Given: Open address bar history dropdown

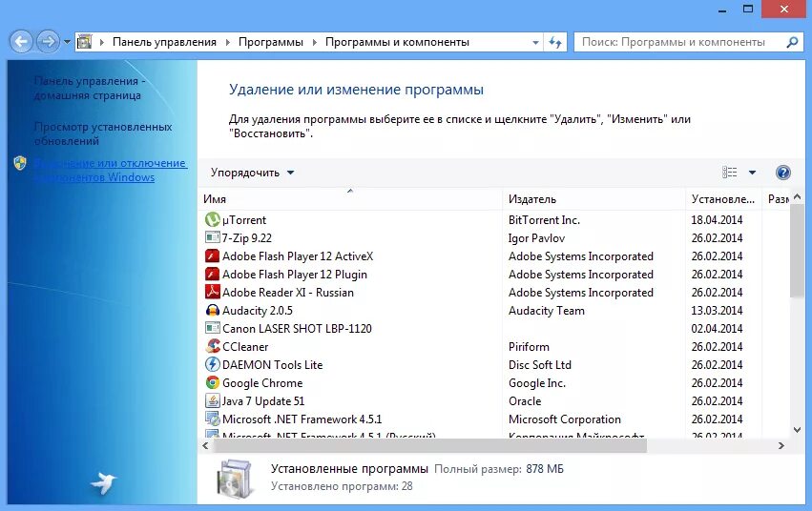Looking at the screenshot, I should tap(535, 42).
